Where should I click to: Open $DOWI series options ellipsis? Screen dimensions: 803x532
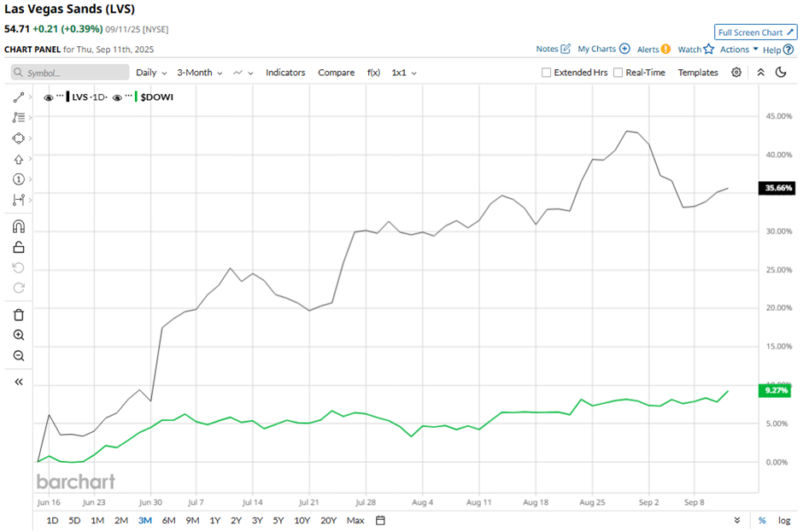(x=128, y=96)
